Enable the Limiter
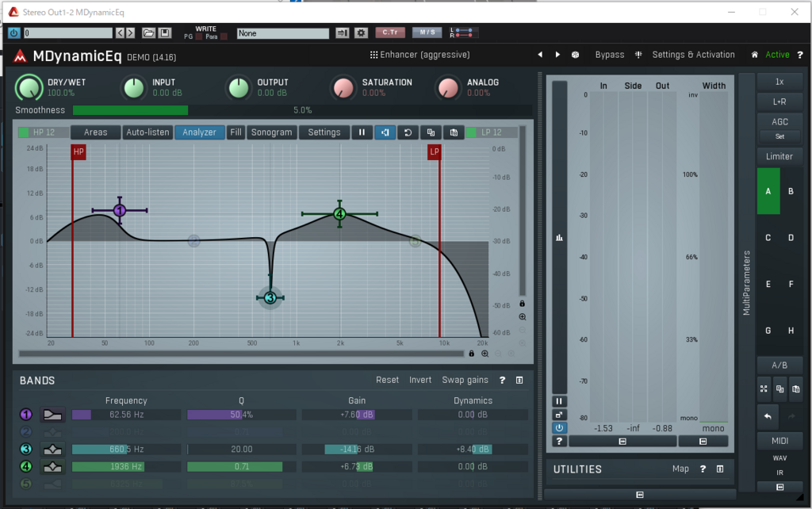 (x=779, y=156)
